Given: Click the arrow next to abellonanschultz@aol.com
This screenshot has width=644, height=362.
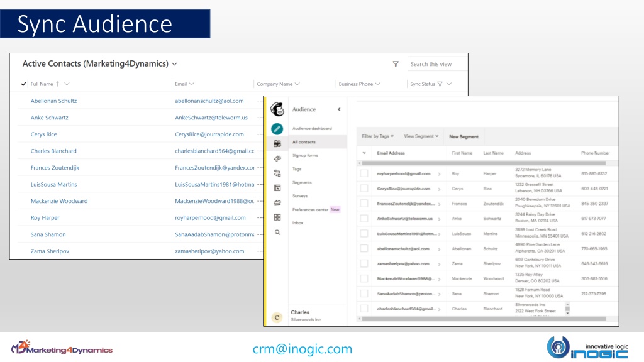Looking at the screenshot, I should tap(439, 249).
